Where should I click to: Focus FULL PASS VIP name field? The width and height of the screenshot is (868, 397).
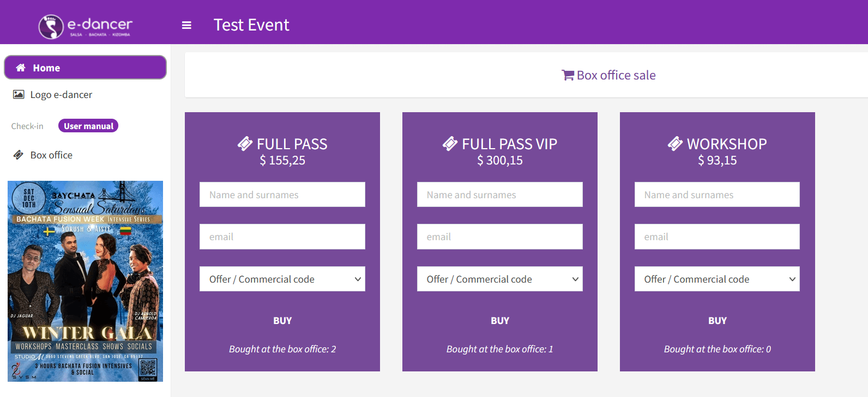coord(499,194)
